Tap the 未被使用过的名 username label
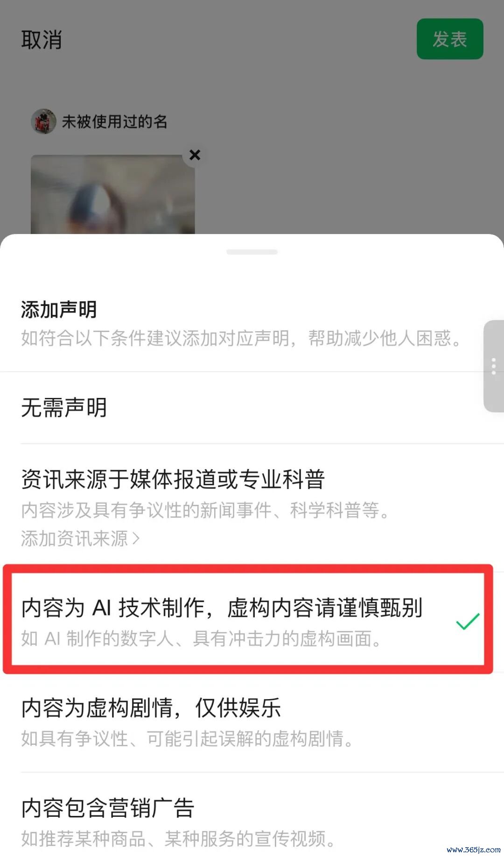The height and width of the screenshot is (857, 504). click(x=115, y=121)
